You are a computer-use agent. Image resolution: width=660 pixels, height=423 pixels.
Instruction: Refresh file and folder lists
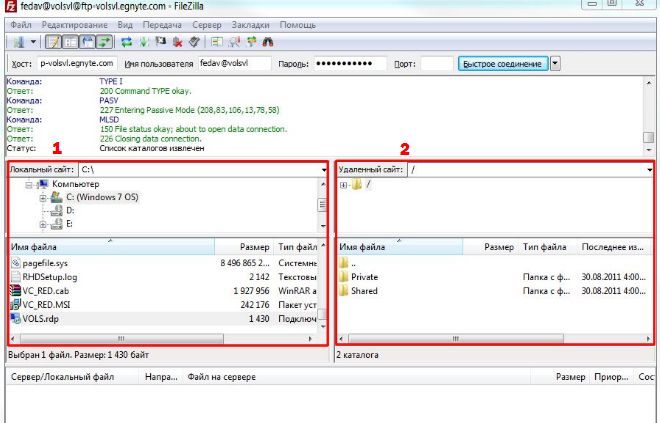click(126, 42)
